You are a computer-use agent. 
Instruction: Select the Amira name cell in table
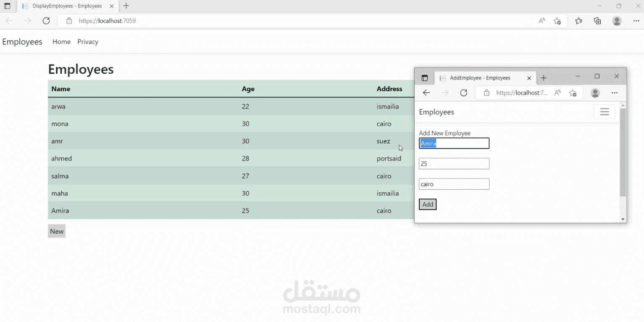[x=60, y=211]
